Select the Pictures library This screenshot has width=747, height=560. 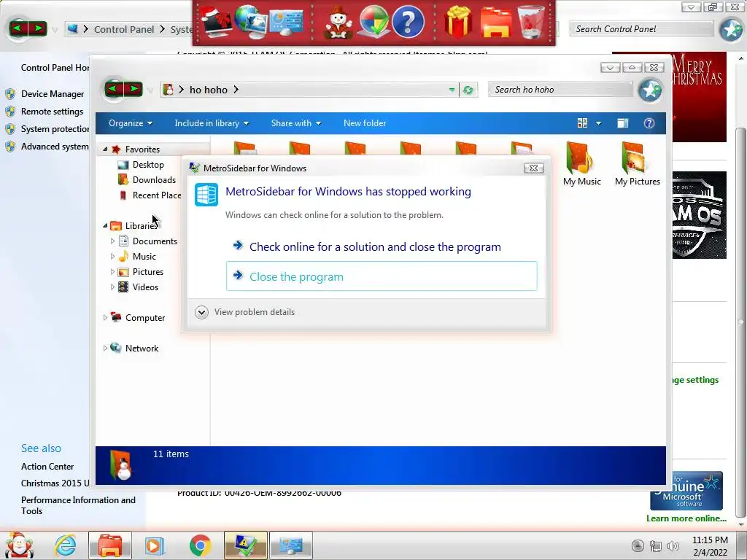(x=147, y=272)
